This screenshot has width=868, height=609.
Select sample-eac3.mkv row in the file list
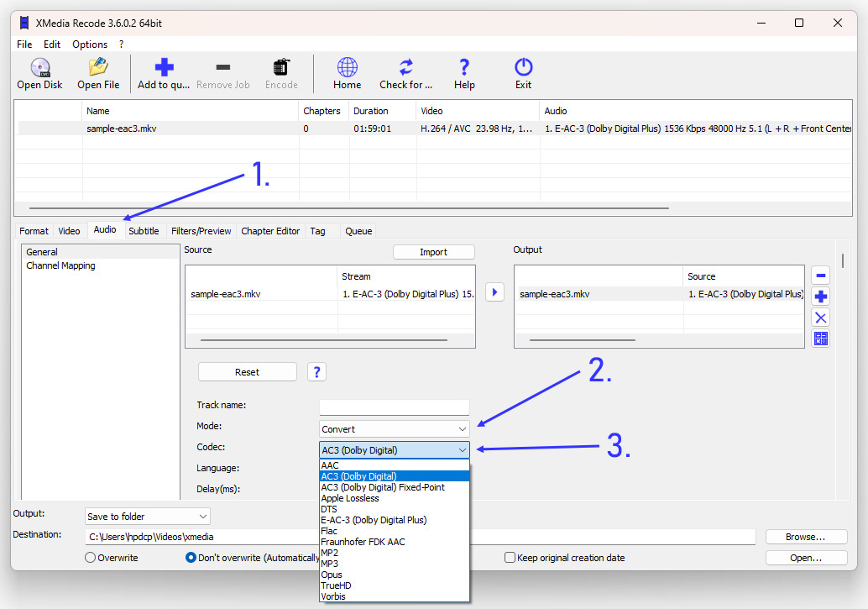(435, 129)
